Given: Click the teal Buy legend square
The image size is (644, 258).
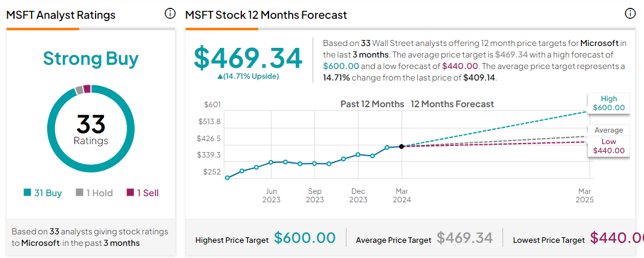Looking at the screenshot, I should 27,193.
